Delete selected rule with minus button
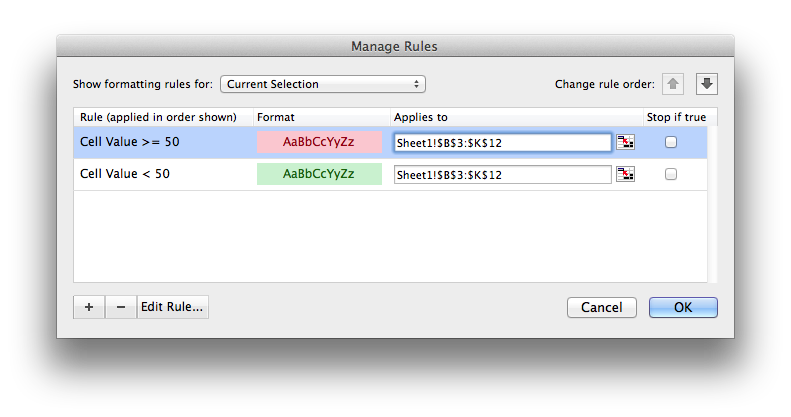Viewport: 791px width, 417px height. pos(121,307)
